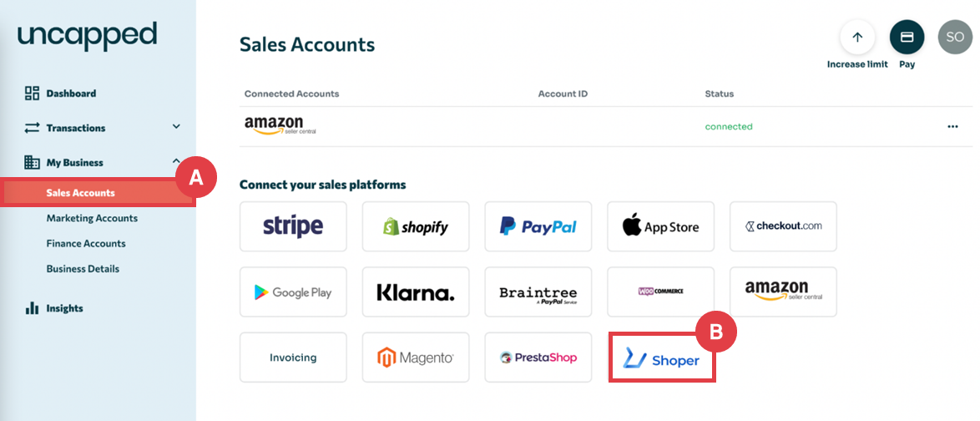Click the Insights bar chart icon
Image resolution: width=980 pixels, height=421 pixels.
(x=33, y=308)
